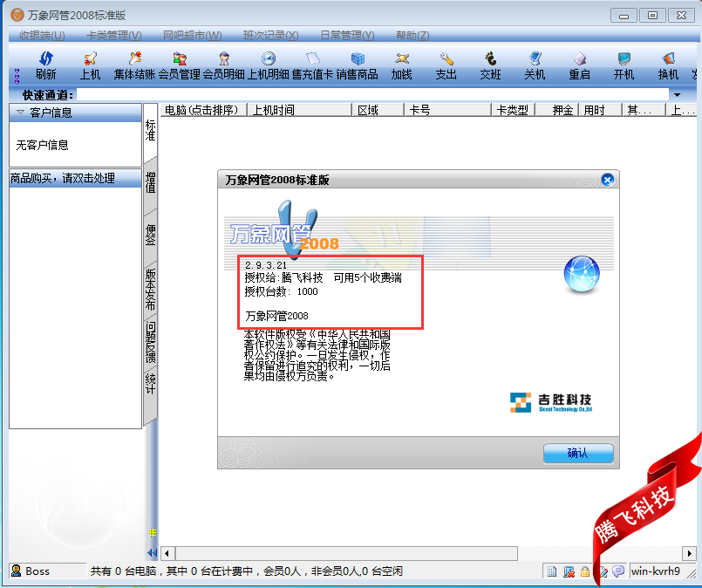
Task: Open the 日常管理(Y) menu
Action: [347, 36]
